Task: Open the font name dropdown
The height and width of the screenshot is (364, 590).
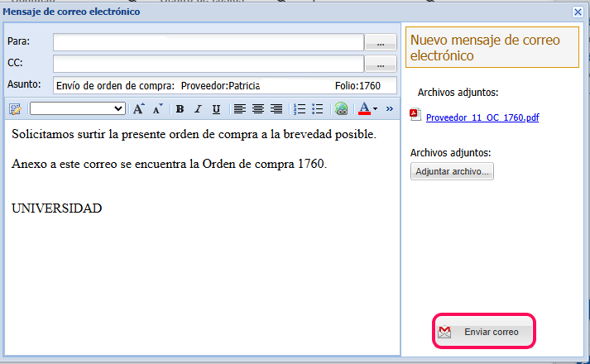Action: (78, 108)
